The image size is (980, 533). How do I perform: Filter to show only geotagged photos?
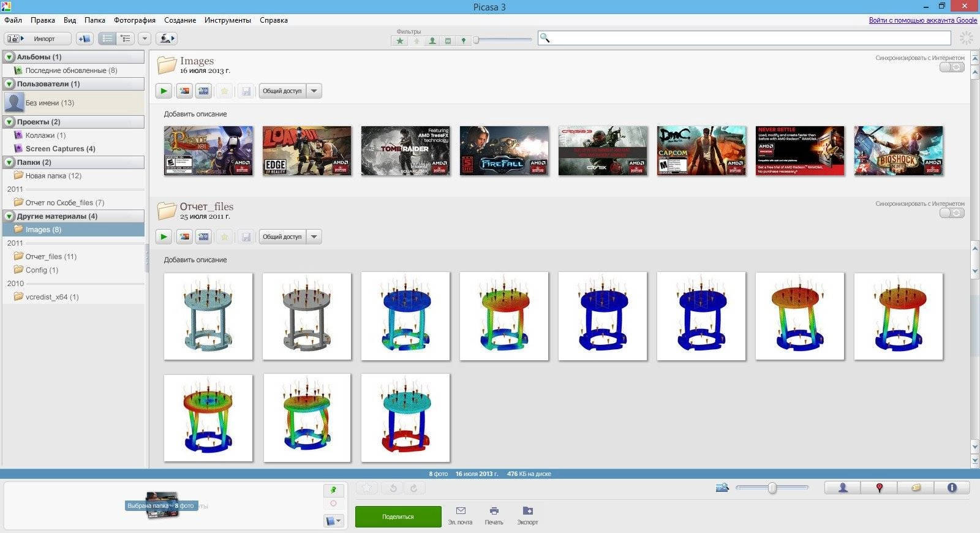(464, 41)
